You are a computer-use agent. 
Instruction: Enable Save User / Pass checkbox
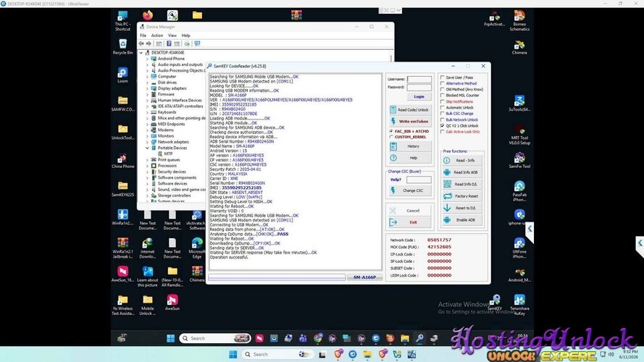443,77
